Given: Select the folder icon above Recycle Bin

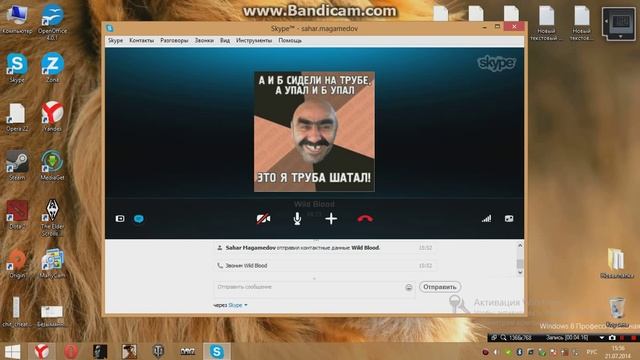Looking at the screenshot, I should tap(617, 263).
